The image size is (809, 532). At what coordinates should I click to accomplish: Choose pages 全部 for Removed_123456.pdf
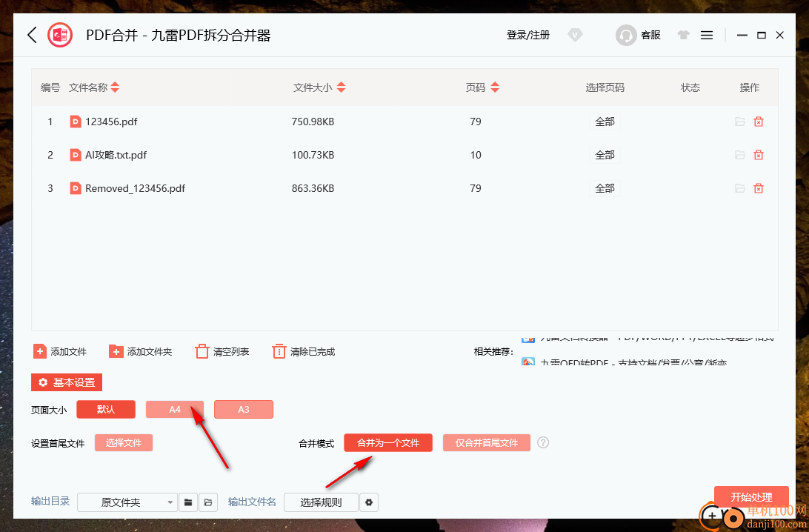(x=605, y=188)
